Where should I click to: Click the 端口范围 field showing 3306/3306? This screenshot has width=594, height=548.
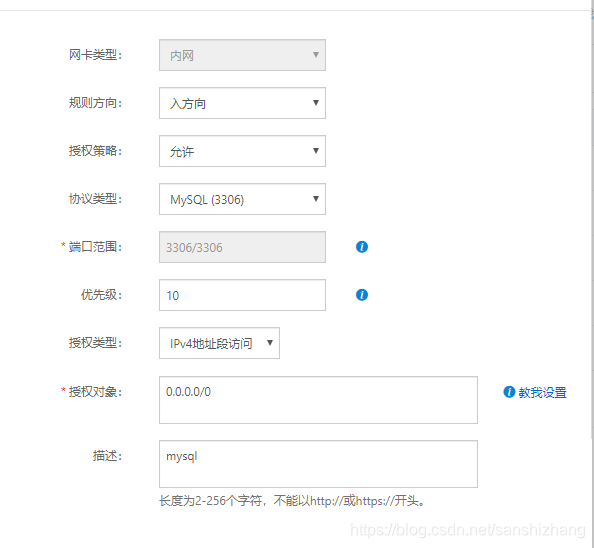(242, 247)
